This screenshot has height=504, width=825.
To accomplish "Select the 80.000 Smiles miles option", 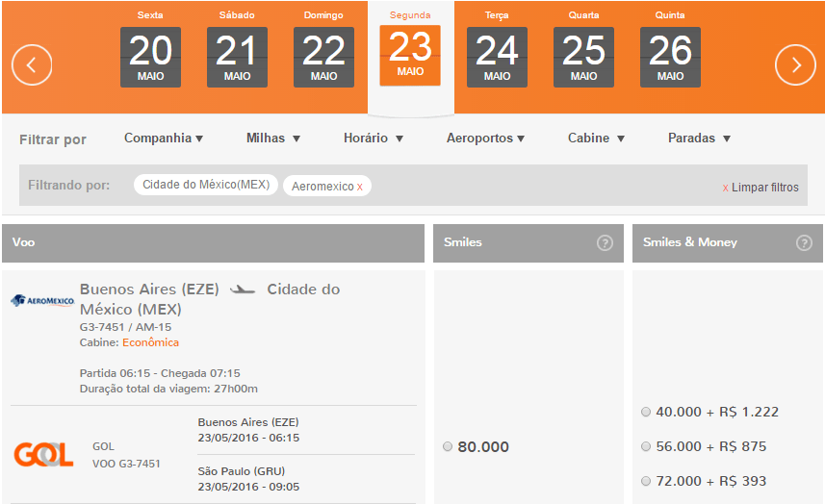I will pos(448,446).
